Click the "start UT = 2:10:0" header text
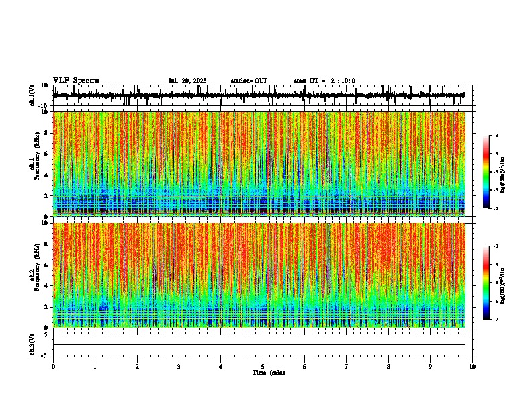The height and width of the screenshot is (411, 532). click(324, 81)
